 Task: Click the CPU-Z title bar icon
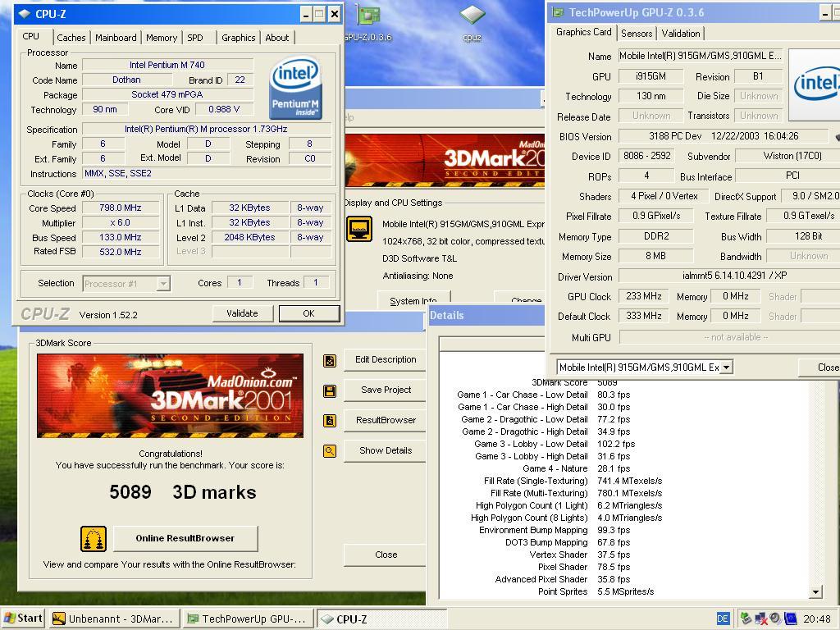click(24, 14)
